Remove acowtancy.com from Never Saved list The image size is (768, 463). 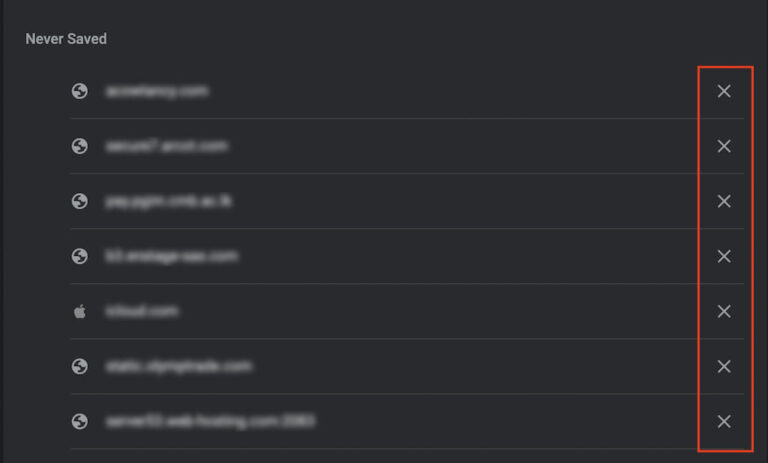click(x=724, y=92)
